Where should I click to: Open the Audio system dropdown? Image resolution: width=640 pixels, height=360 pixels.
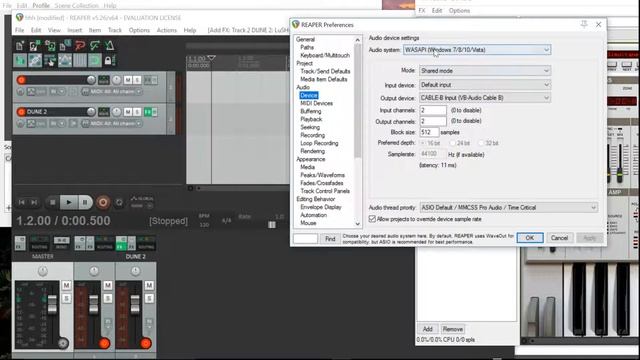[477, 50]
